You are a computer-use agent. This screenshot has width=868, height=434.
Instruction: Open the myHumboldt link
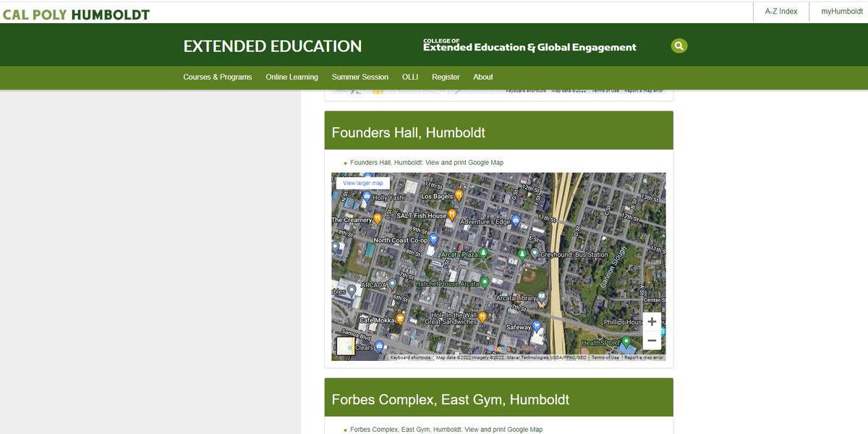pos(842,12)
